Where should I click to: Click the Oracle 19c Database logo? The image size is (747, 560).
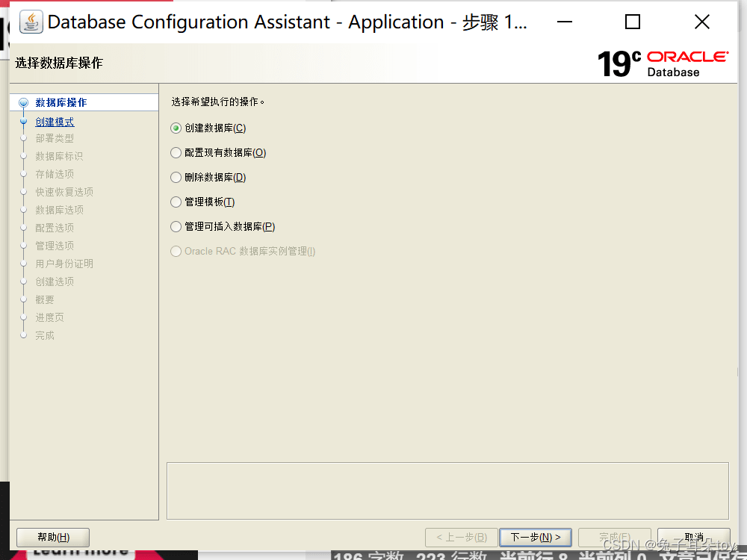click(663, 63)
